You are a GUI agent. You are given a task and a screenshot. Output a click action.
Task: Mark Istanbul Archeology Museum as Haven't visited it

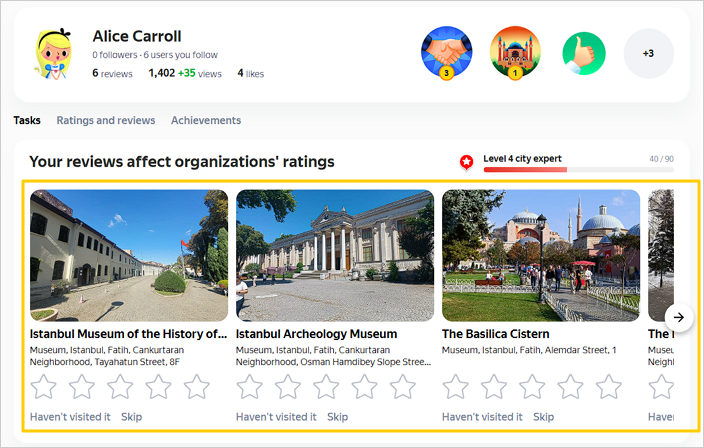[x=276, y=417]
